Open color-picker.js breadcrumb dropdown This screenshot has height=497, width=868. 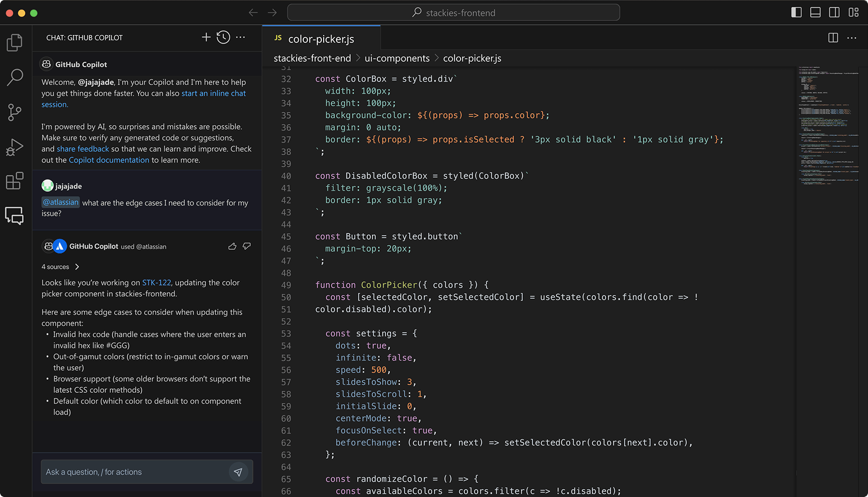[472, 58]
